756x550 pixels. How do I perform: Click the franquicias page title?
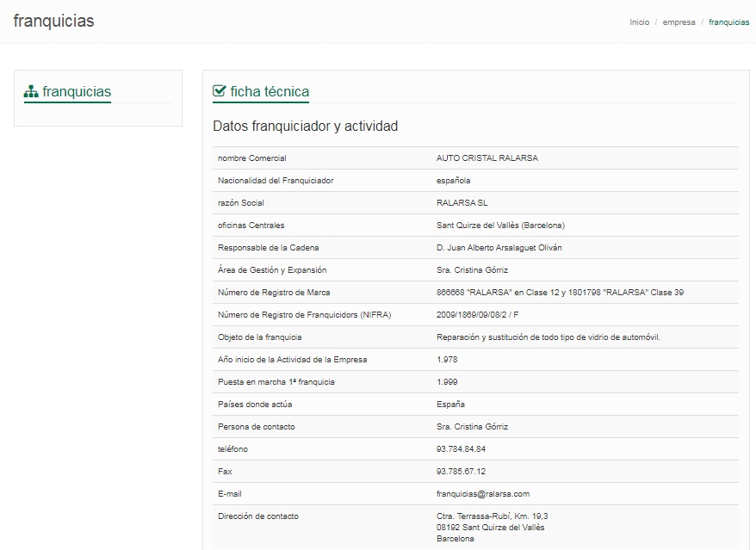pos(54,22)
